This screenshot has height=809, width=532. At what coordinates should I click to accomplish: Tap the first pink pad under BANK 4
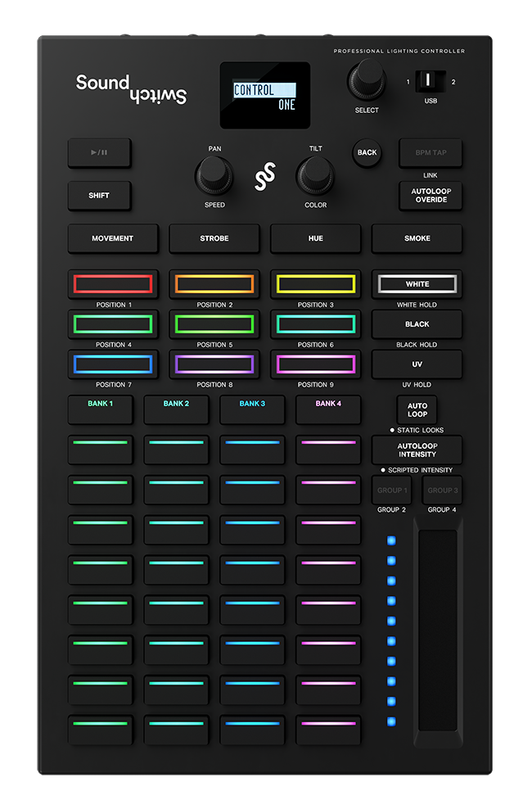click(x=328, y=450)
